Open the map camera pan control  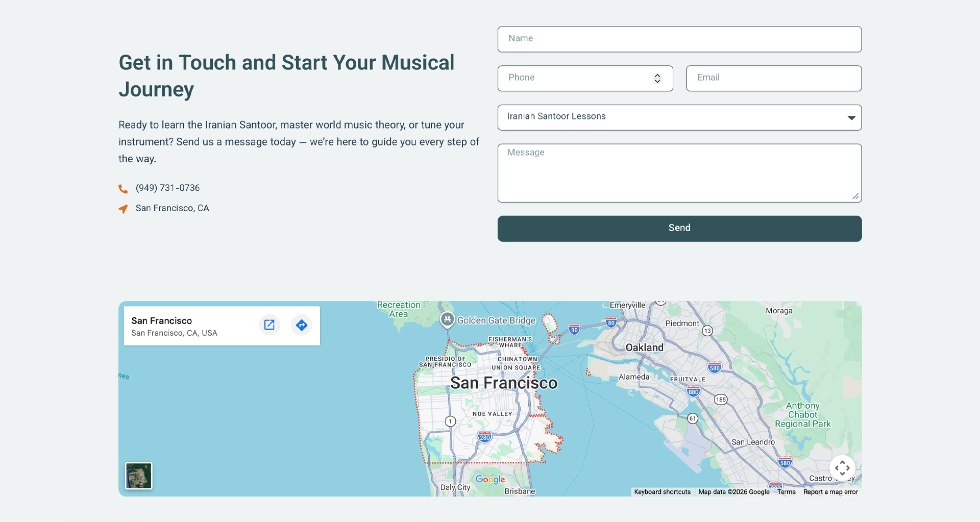(x=842, y=467)
